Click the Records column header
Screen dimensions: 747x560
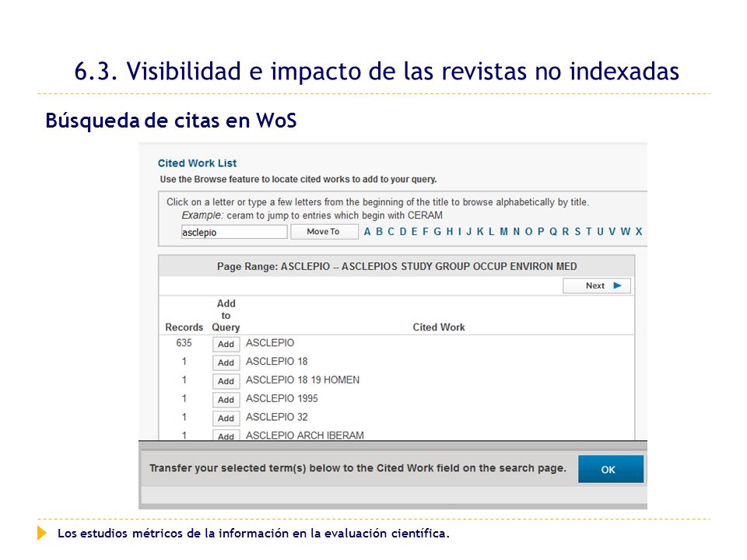coord(184,327)
